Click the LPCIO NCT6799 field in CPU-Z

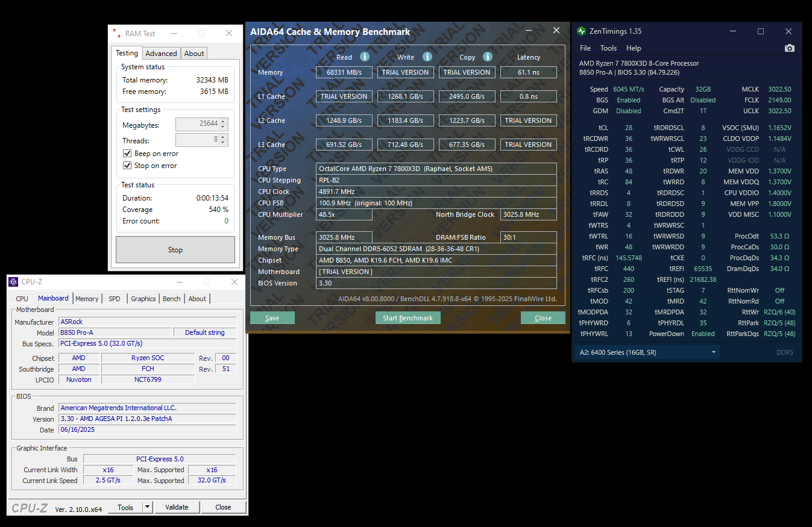148,379
